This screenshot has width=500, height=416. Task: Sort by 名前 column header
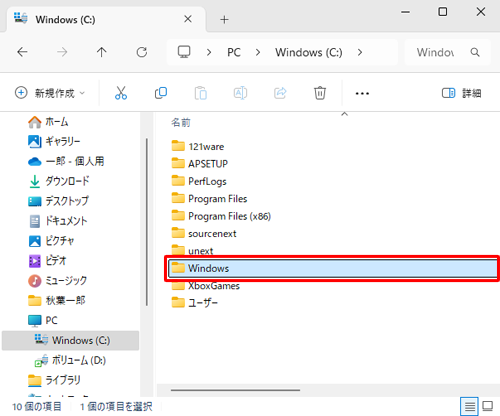tap(181, 123)
